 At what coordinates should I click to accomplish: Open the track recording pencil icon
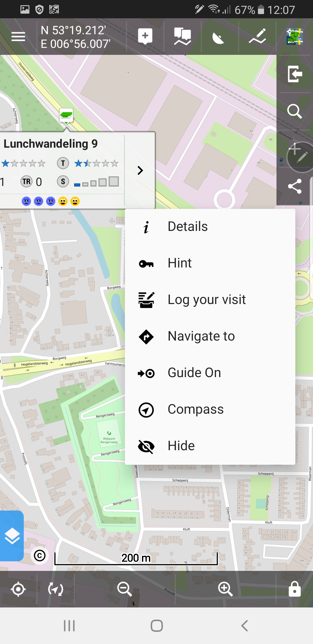[x=257, y=37]
